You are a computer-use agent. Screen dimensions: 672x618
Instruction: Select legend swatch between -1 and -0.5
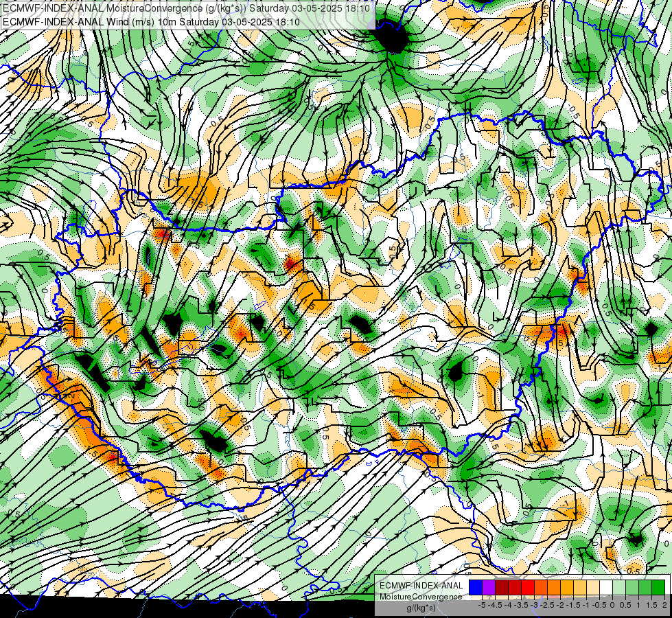pos(594,588)
